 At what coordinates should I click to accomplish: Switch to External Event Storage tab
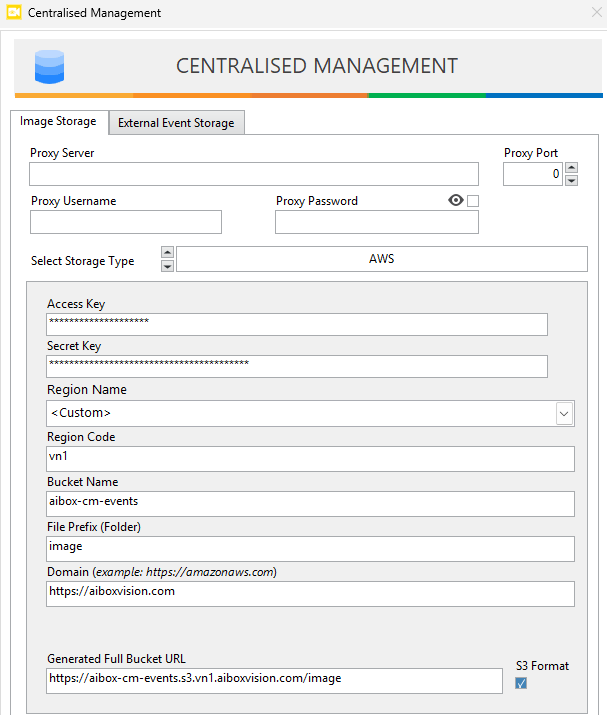[176, 123]
